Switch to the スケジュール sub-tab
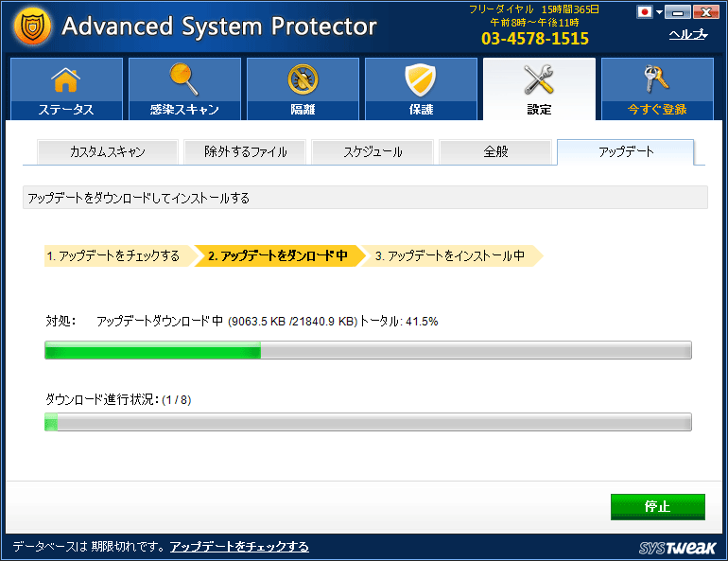Screen dimensions: 728x561 (373, 152)
